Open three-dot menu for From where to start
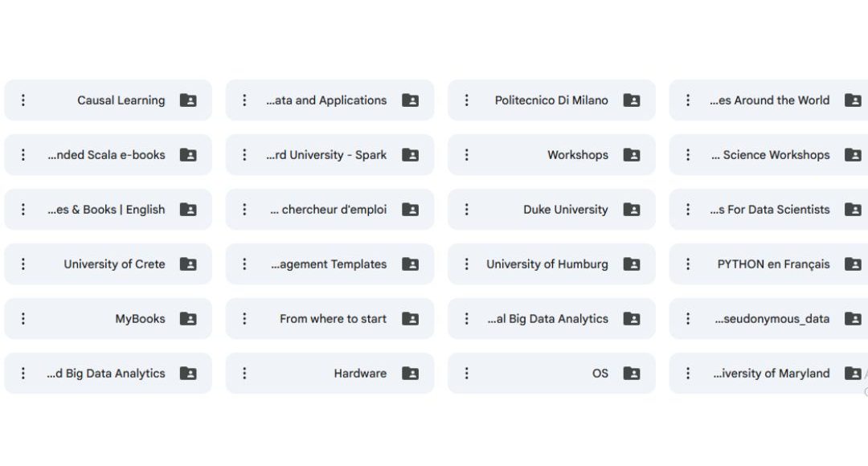 tap(245, 319)
